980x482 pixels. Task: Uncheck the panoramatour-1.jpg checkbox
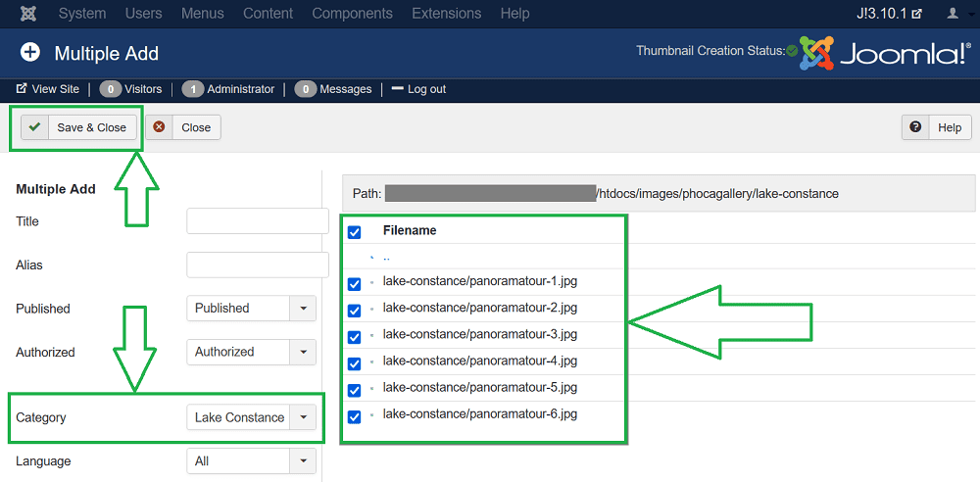[355, 284]
